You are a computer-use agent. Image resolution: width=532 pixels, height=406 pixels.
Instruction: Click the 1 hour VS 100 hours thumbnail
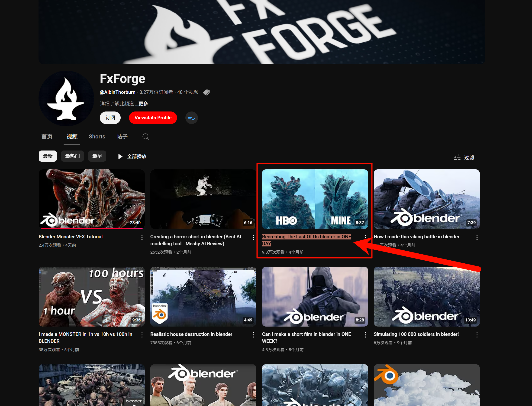coord(92,297)
